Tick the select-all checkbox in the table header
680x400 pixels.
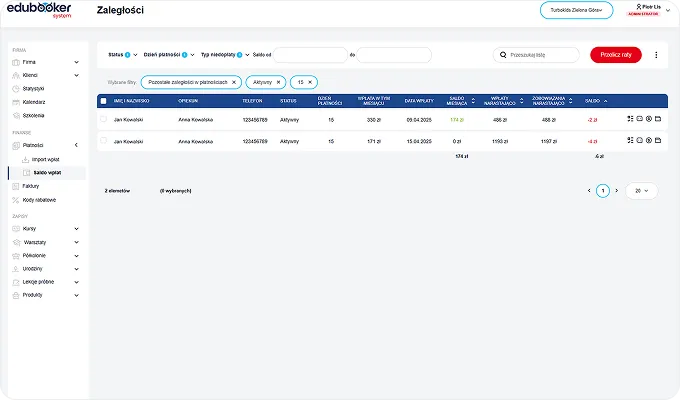(x=103, y=100)
